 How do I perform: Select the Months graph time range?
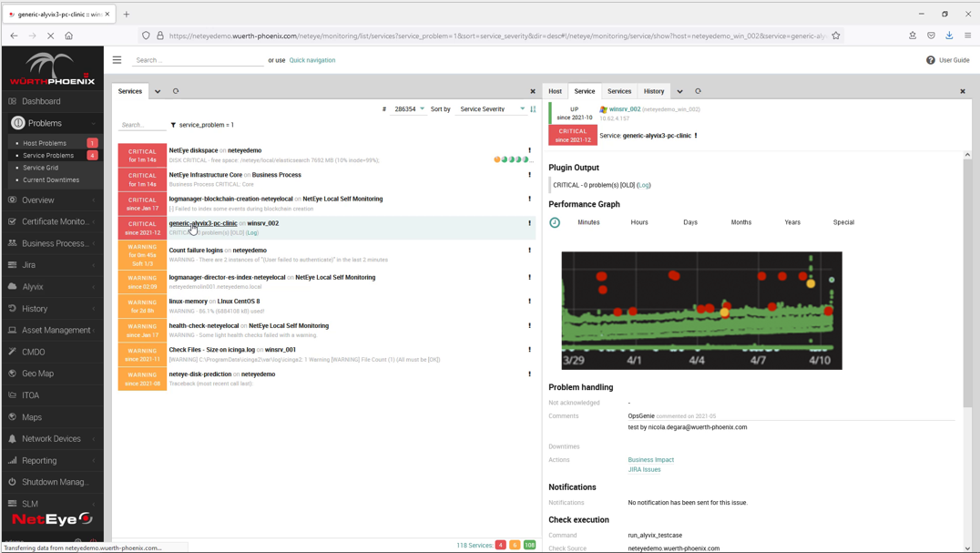[741, 222]
